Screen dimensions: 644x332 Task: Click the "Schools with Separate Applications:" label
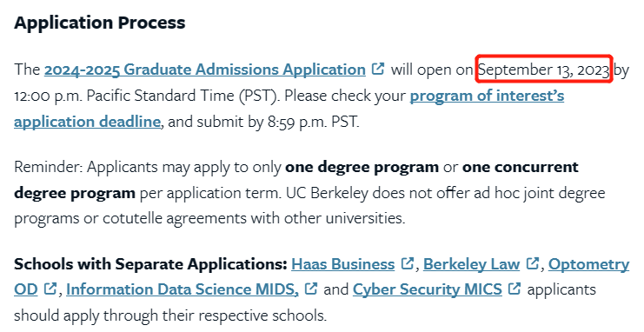150,264
